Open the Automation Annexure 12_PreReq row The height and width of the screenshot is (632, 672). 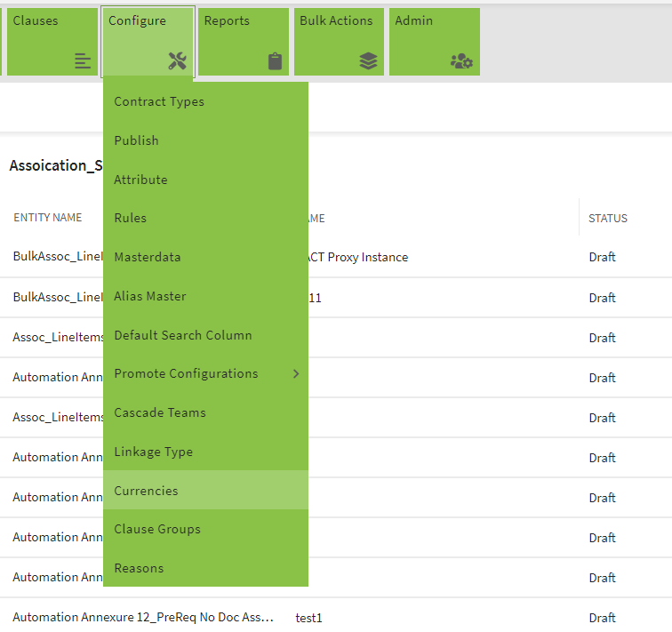point(142,617)
